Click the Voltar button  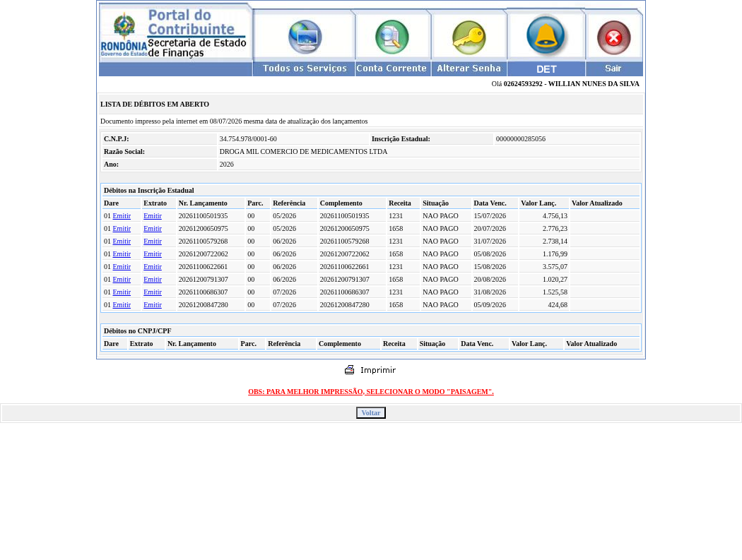[x=371, y=413]
